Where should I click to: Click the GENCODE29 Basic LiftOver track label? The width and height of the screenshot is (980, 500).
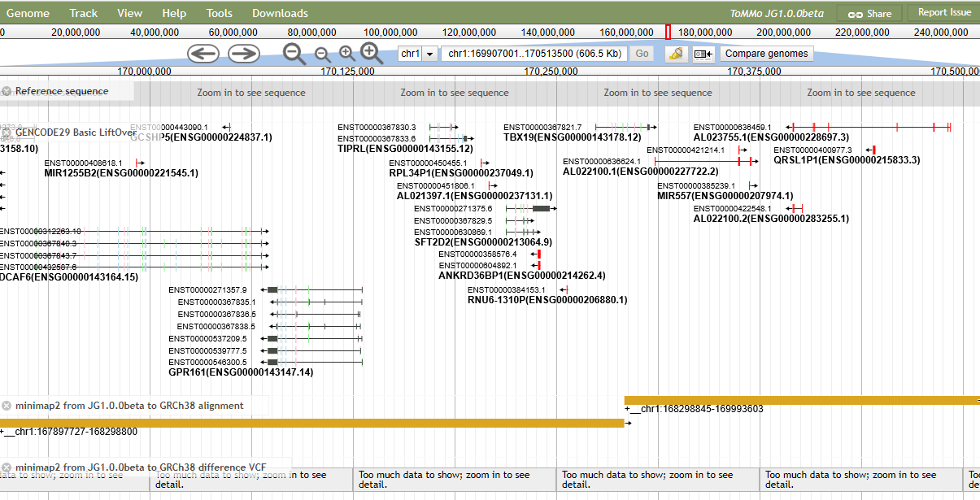click(76, 133)
